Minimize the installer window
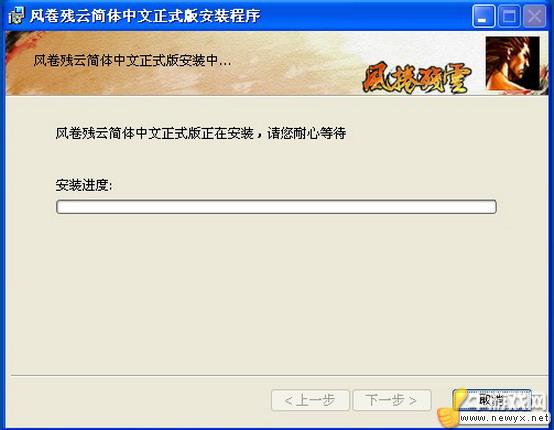The height and width of the screenshot is (430, 554). point(483,16)
